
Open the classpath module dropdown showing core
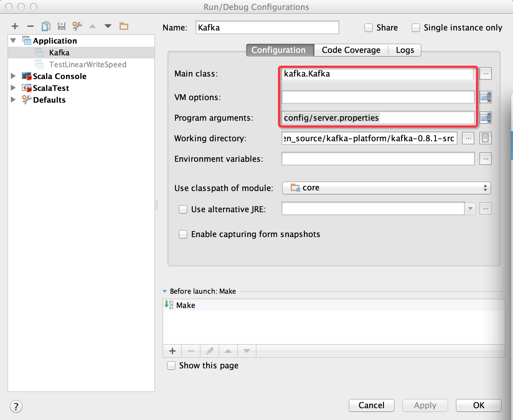(x=387, y=188)
